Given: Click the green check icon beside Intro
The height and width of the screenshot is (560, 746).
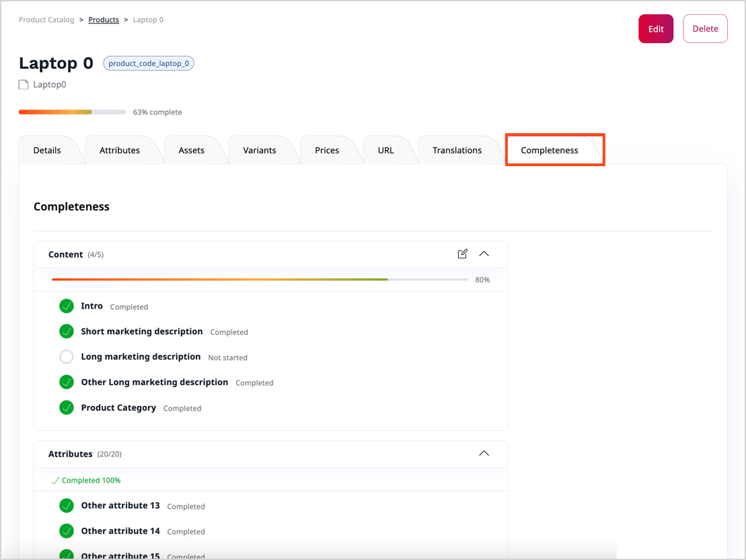Looking at the screenshot, I should (x=66, y=306).
